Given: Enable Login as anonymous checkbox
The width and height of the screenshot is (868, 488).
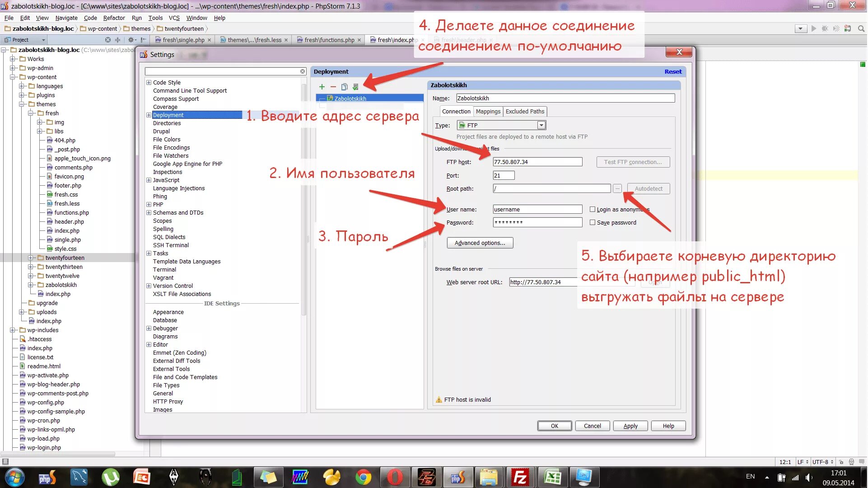Looking at the screenshot, I should [593, 209].
